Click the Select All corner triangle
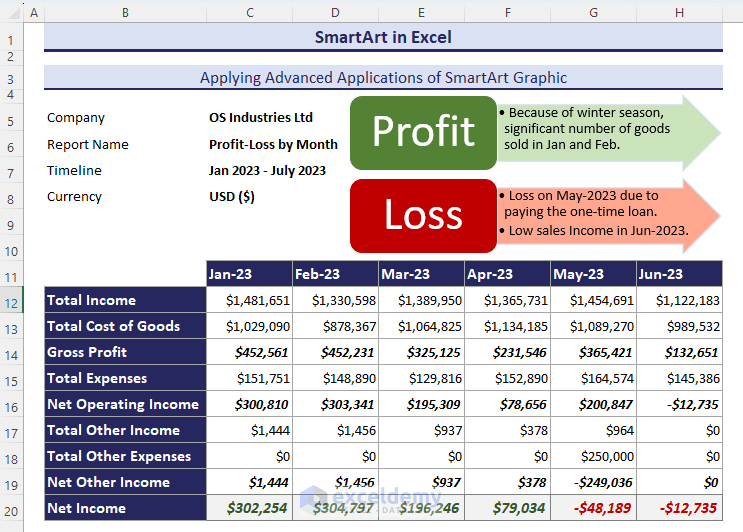 click(x=12, y=13)
